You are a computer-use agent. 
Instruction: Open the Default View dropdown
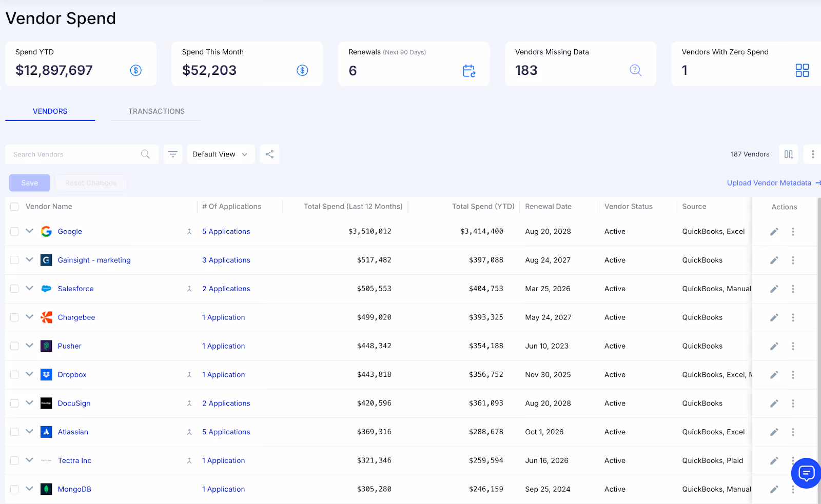pos(221,154)
